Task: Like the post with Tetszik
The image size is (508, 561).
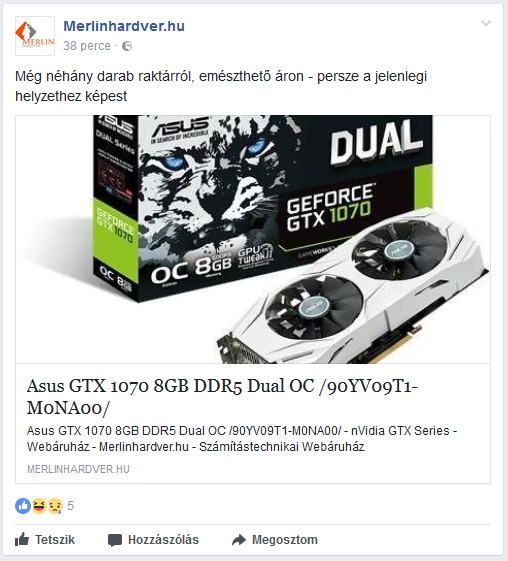Action: (45, 540)
